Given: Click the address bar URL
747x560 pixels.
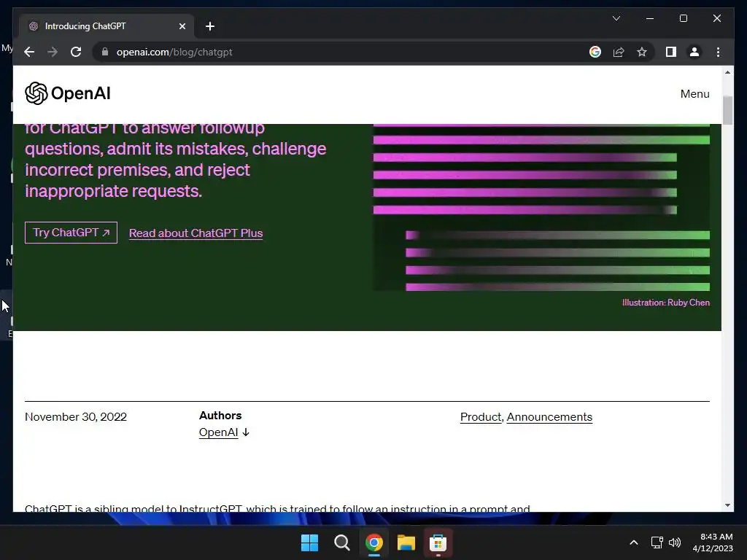Looking at the screenshot, I should [174, 52].
